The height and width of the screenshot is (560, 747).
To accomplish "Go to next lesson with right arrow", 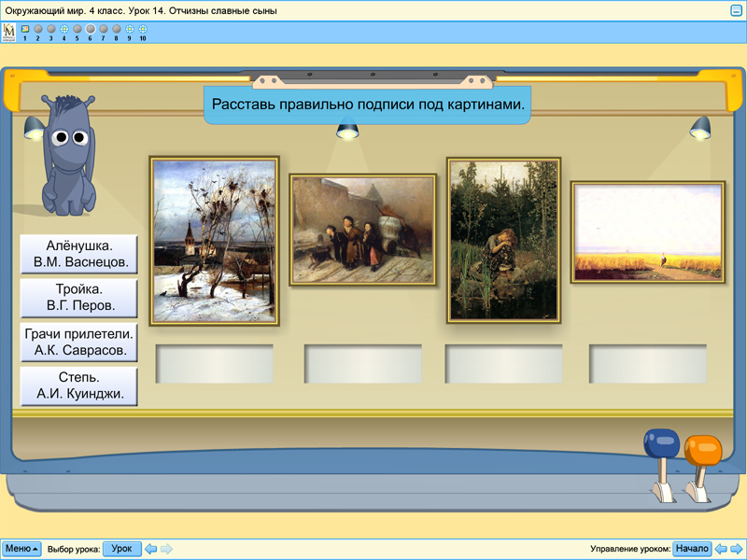I will tap(166, 549).
